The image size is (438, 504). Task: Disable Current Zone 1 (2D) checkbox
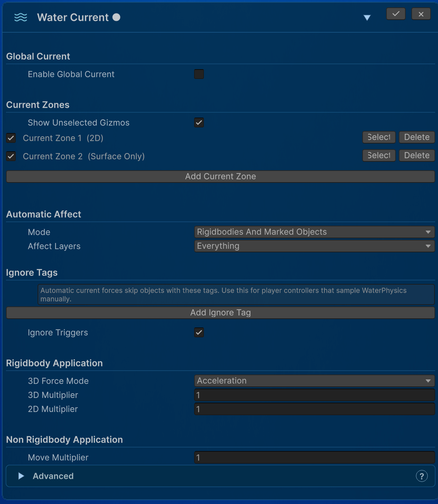point(11,138)
